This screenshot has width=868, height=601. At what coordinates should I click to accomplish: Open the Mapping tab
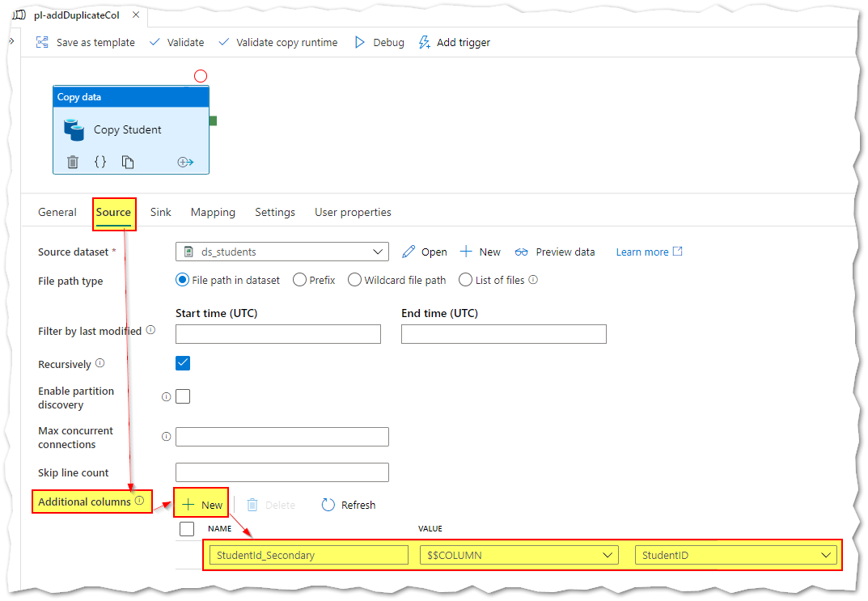213,212
